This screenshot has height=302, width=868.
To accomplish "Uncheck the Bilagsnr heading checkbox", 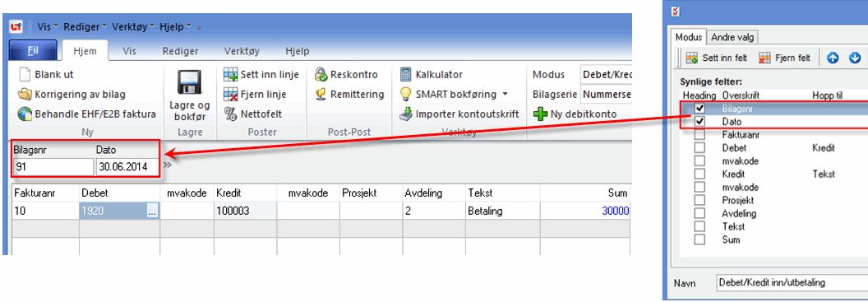I will 699,108.
